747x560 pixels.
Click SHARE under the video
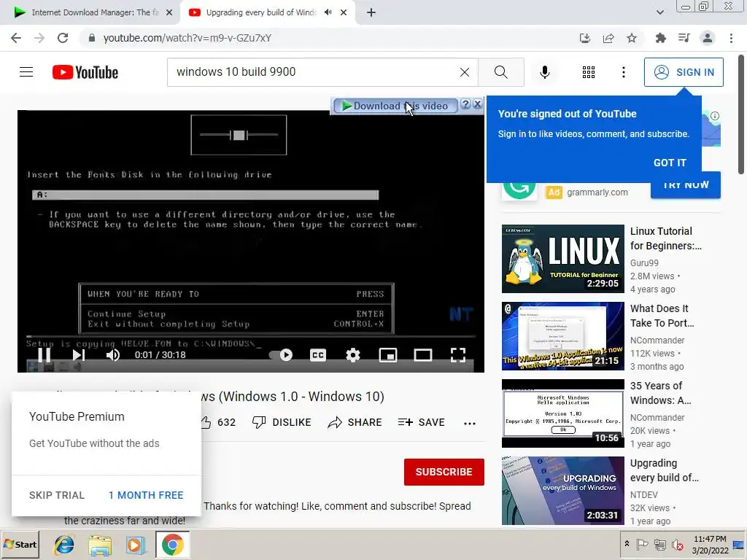[x=355, y=422]
